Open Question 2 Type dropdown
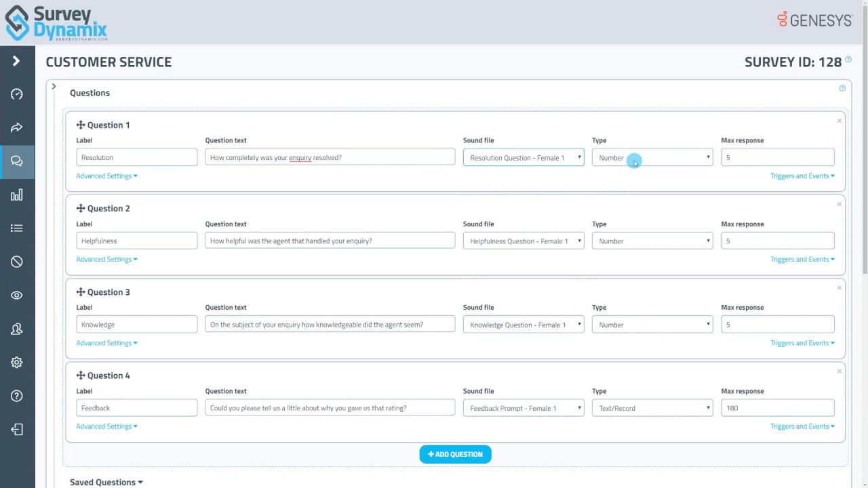Screen dimensions: 868x488 (x=652, y=241)
